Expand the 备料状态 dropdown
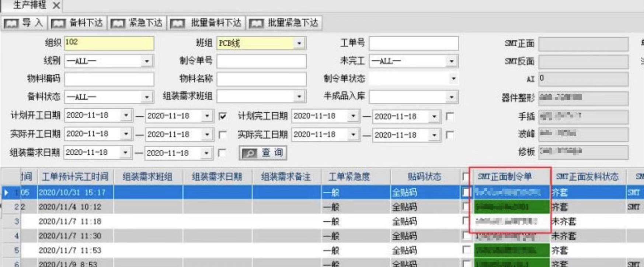This screenshot has height=267, width=644. coord(147,97)
